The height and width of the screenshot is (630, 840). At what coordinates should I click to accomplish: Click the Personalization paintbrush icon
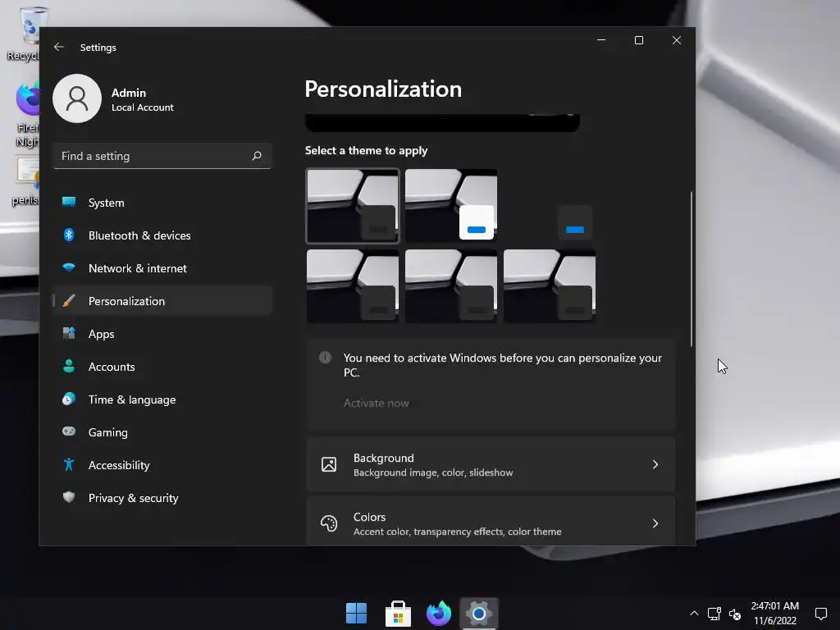point(69,300)
